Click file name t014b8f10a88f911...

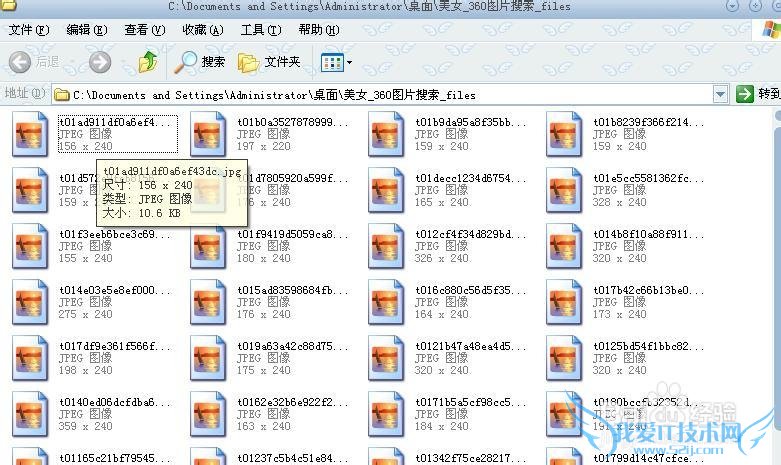point(649,234)
